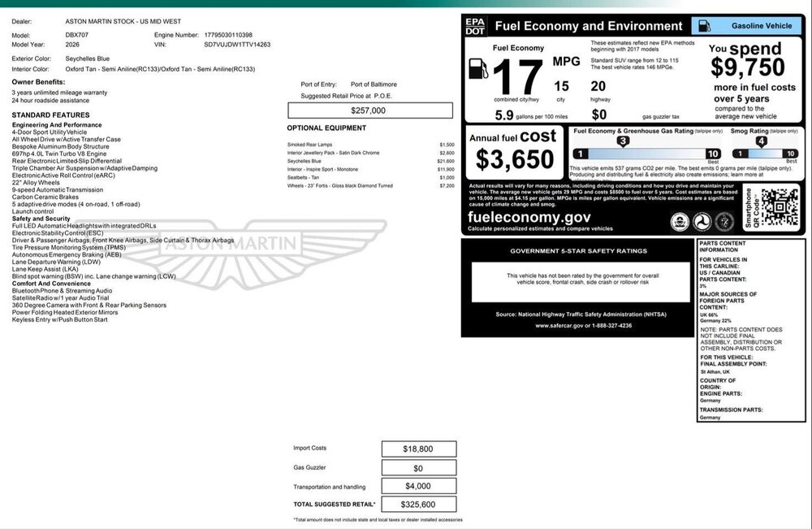This screenshot has height=529, width=812.
Task: Click the large gas pump icon beside 17 MPG
Action: tap(479, 71)
